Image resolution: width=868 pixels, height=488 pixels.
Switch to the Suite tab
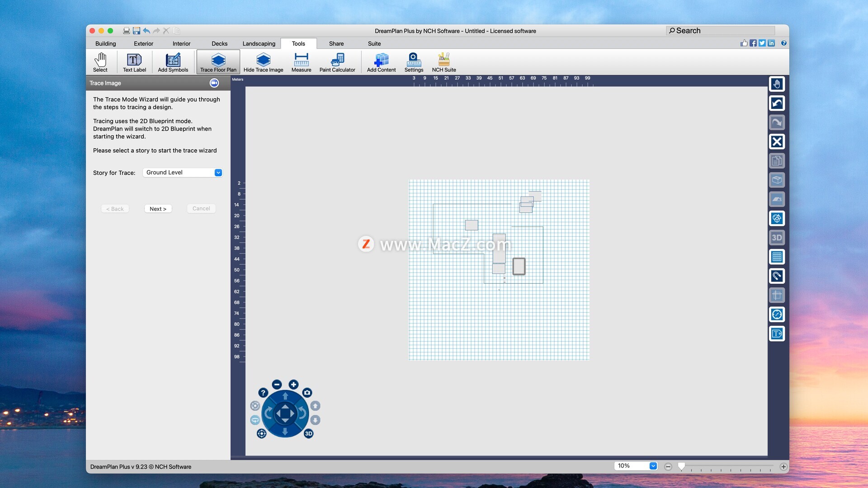[374, 44]
